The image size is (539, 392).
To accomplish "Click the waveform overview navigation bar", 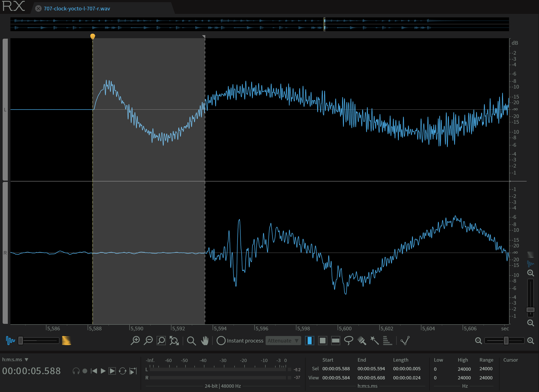I will pyautogui.click(x=260, y=24).
